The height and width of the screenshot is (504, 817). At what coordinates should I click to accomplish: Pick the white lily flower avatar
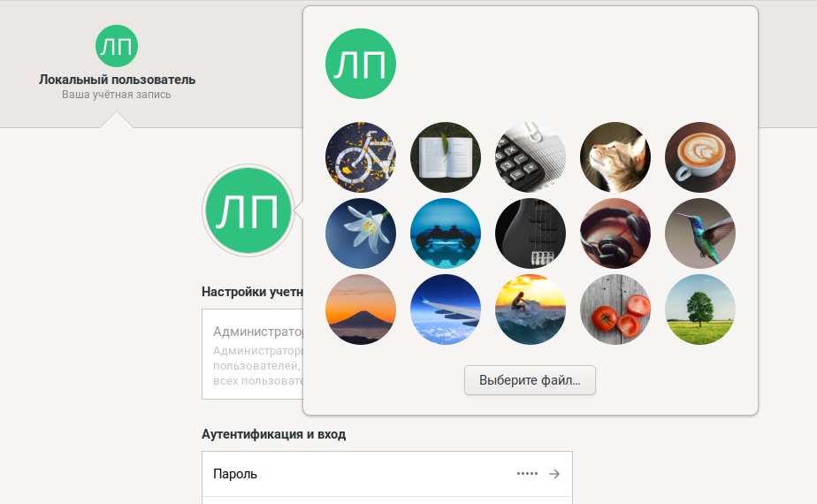click(361, 233)
